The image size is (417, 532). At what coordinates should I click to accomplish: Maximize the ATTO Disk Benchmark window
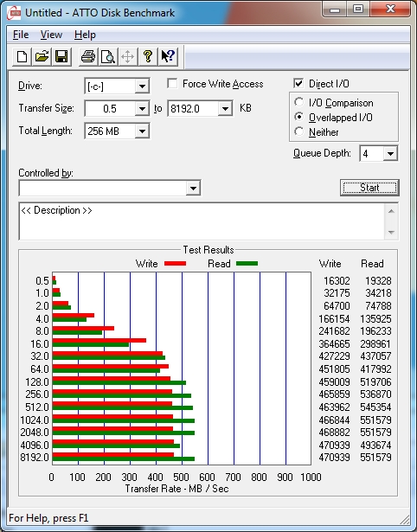click(358, 9)
